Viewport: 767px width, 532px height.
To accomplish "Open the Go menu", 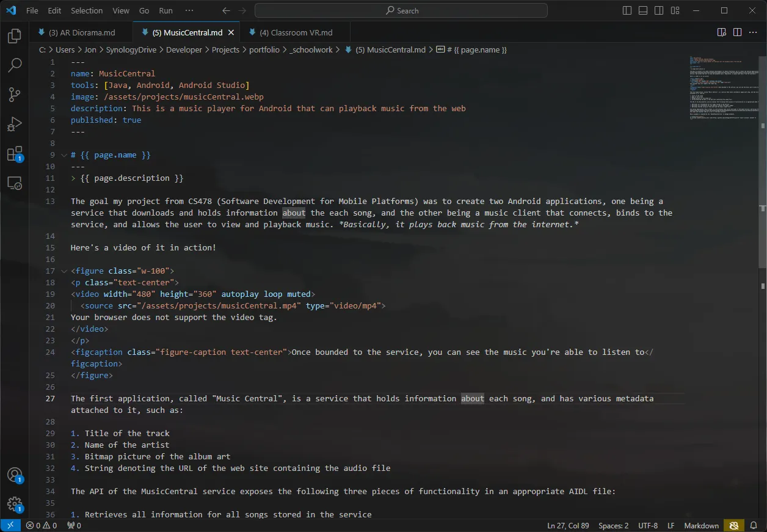I will [x=144, y=10].
